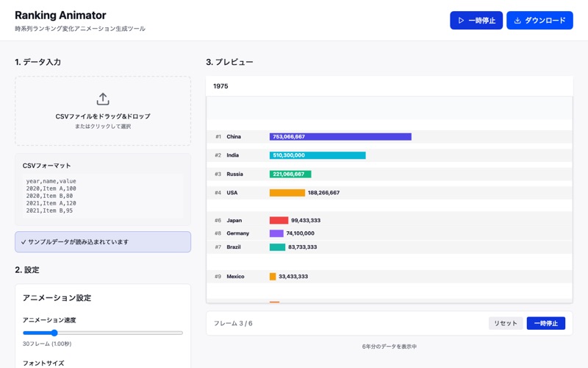This screenshot has height=368, width=588.
Task: Click the #2 rank label beside India
Action: coord(218,155)
